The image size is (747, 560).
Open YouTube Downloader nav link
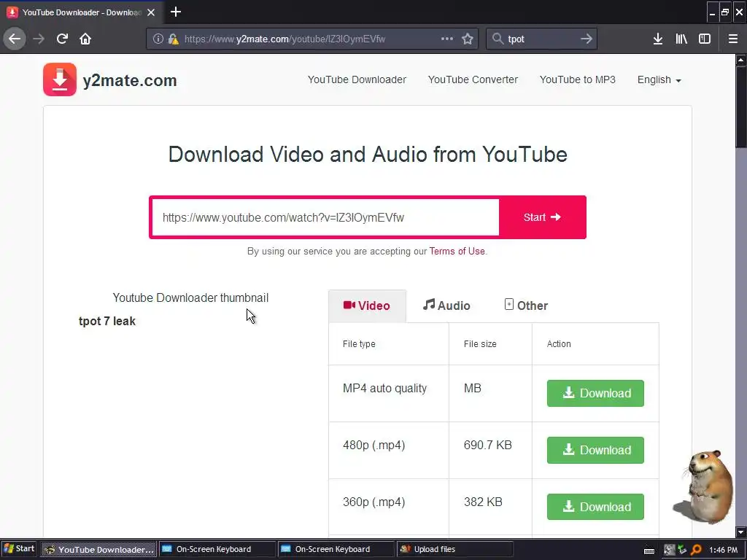click(x=357, y=79)
